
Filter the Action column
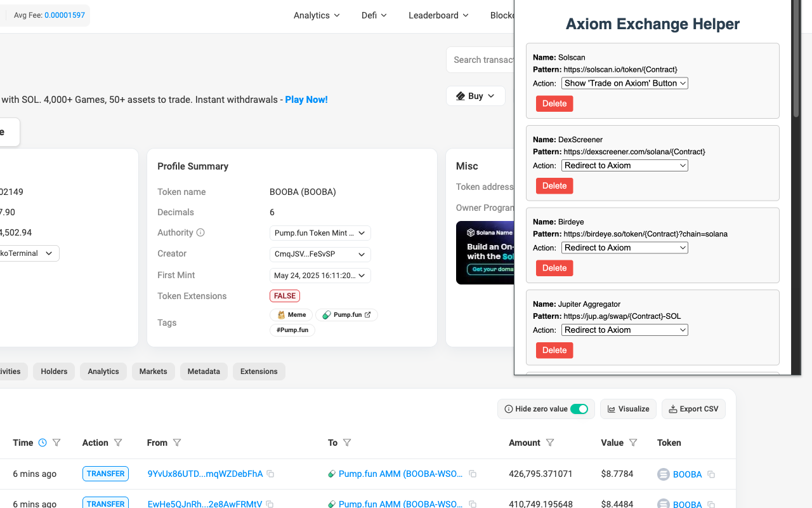[118, 443]
